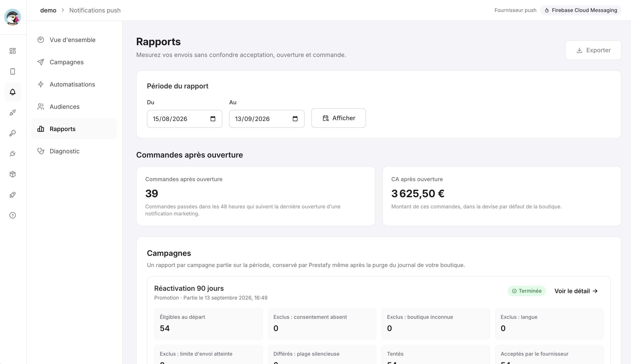The height and width of the screenshot is (364, 631).
Task: Click the Exclus : consentement absent tile
Action: [x=322, y=324]
